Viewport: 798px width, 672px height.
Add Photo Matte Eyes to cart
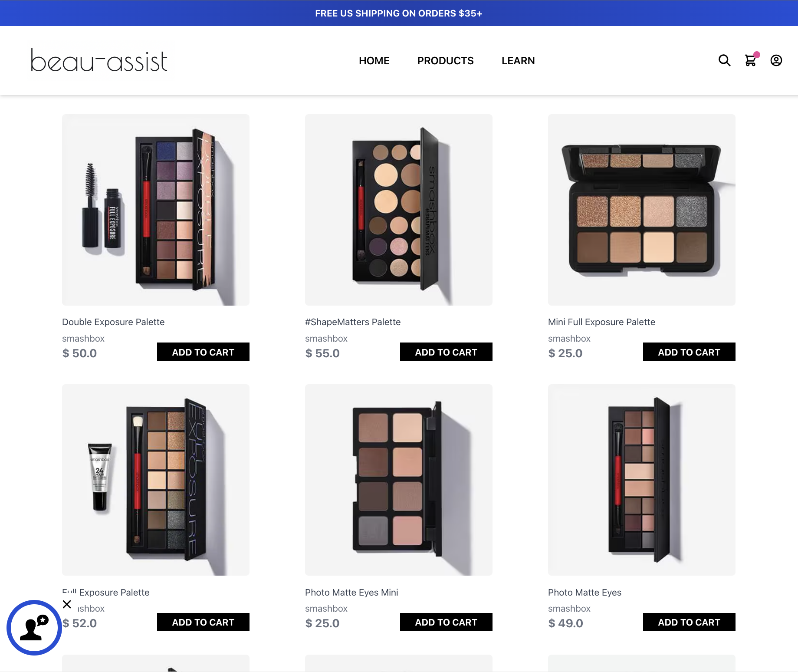689,622
